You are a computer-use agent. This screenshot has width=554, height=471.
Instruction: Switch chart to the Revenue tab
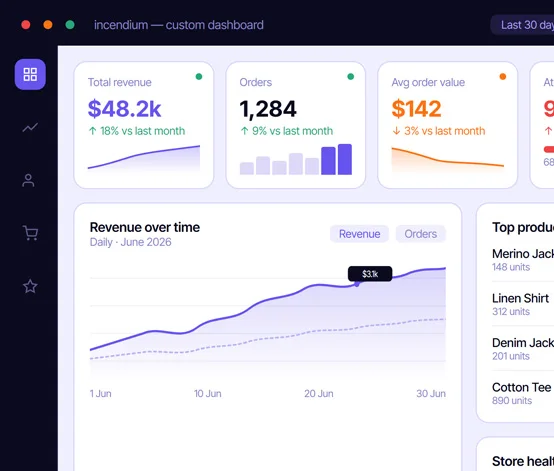[x=359, y=234]
